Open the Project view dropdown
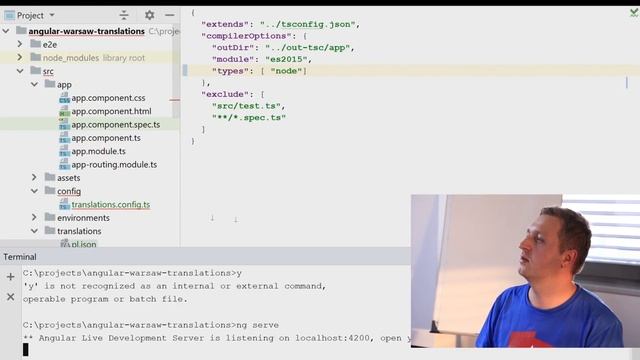 coord(52,16)
